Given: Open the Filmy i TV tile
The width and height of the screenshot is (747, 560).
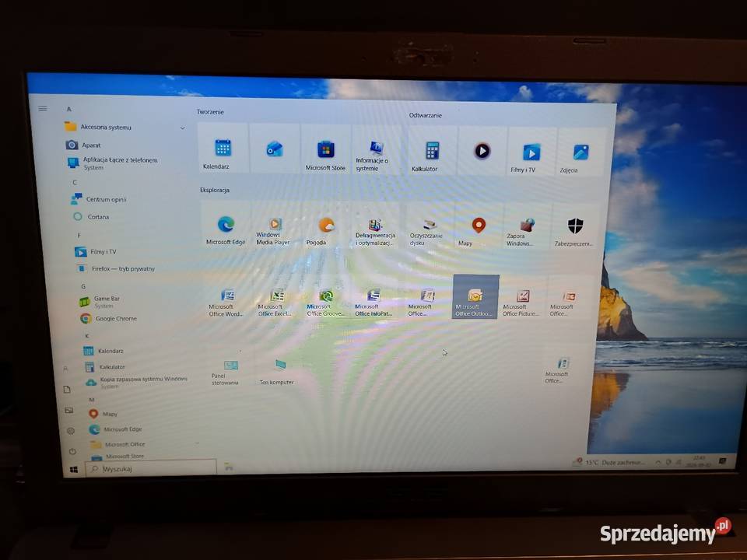Looking at the screenshot, I should coord(531,152).
